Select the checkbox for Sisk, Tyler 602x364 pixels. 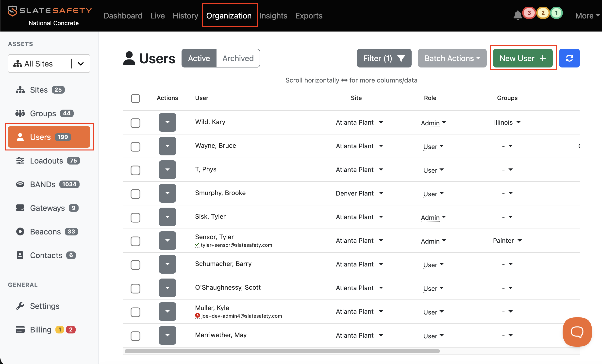pyautogui.click(x=135, y=217)
